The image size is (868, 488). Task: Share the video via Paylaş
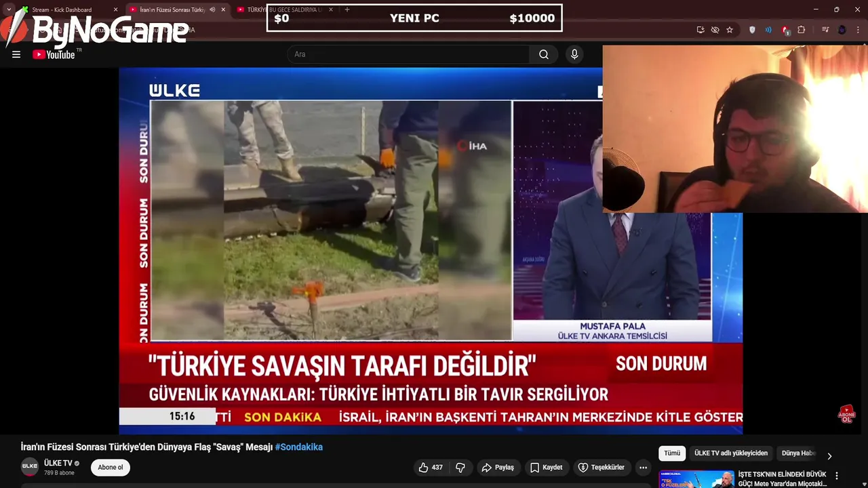click(x=498, y=468)
